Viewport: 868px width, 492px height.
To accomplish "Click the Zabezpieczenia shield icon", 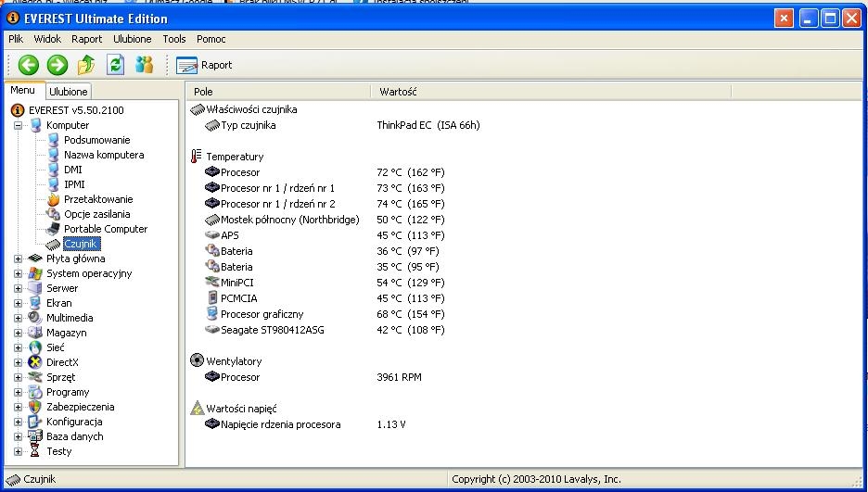I will 35,407.
